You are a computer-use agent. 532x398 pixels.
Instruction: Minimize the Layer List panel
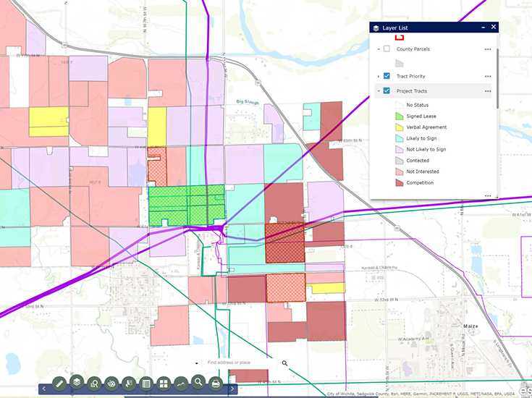484,27
